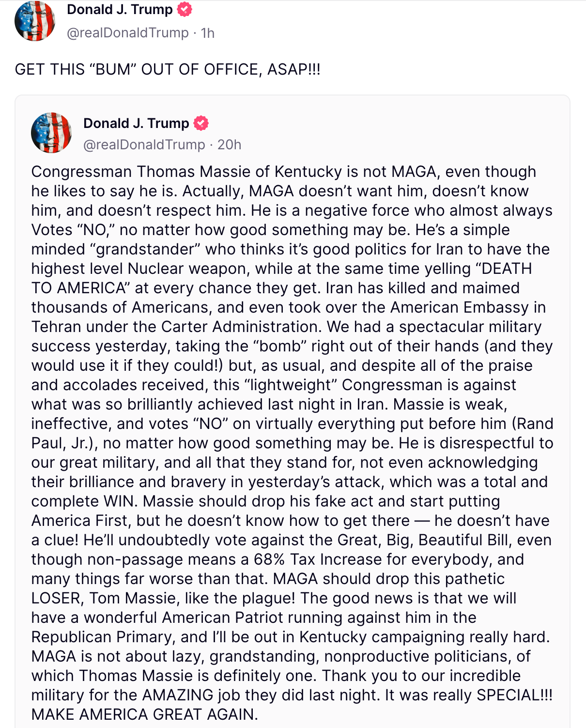The image size is (586, 728).
Task: Click the @realDonaldTrump handle beside the 20h timestamp
Action: (x=144, y=144)
